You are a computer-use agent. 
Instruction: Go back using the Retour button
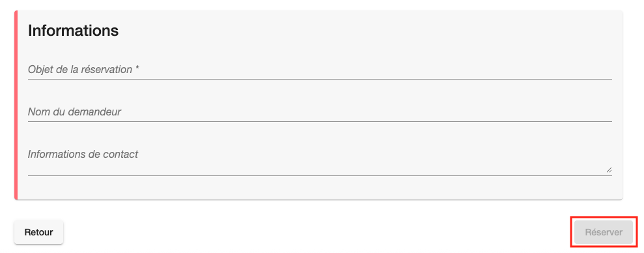[x=38, y=232]
